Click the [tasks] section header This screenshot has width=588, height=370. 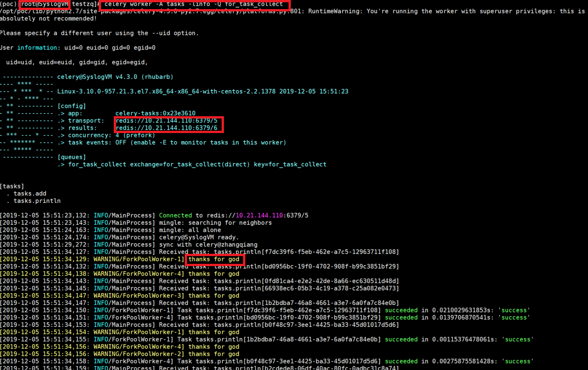pyautogui.click(x=12, y=186)
